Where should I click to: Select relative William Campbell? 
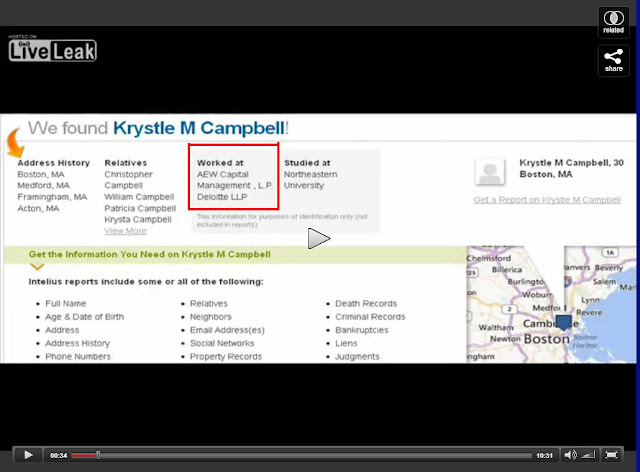(x=139, y=197)
